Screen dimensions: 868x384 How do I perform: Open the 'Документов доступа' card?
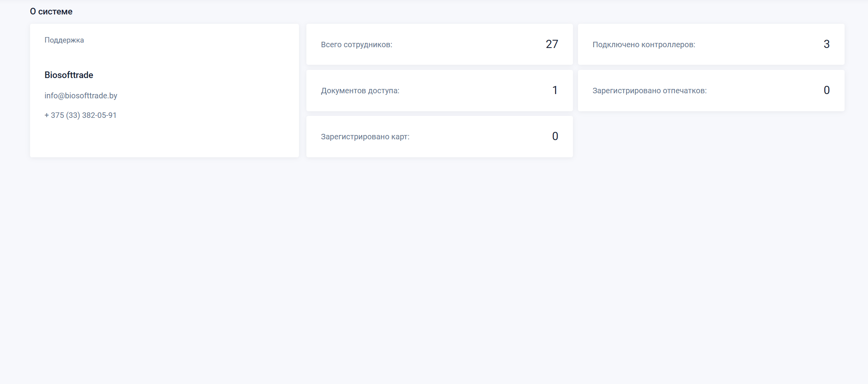pos(439,91)
